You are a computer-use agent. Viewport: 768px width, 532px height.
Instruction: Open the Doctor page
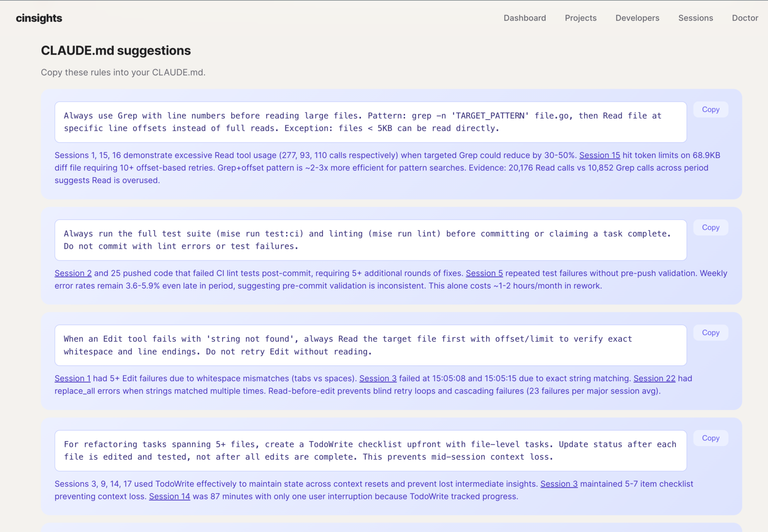pyautogui.click(x=744, y=18)
